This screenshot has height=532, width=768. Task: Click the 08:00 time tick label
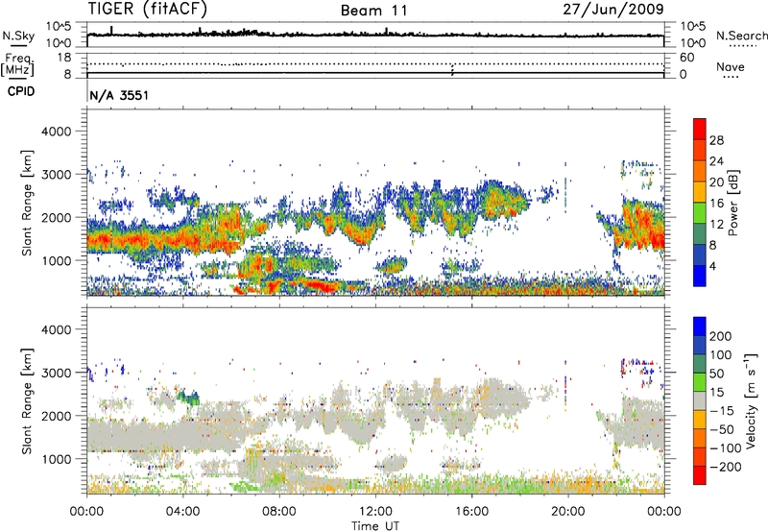pyautogui.click(x=279, y=512)
